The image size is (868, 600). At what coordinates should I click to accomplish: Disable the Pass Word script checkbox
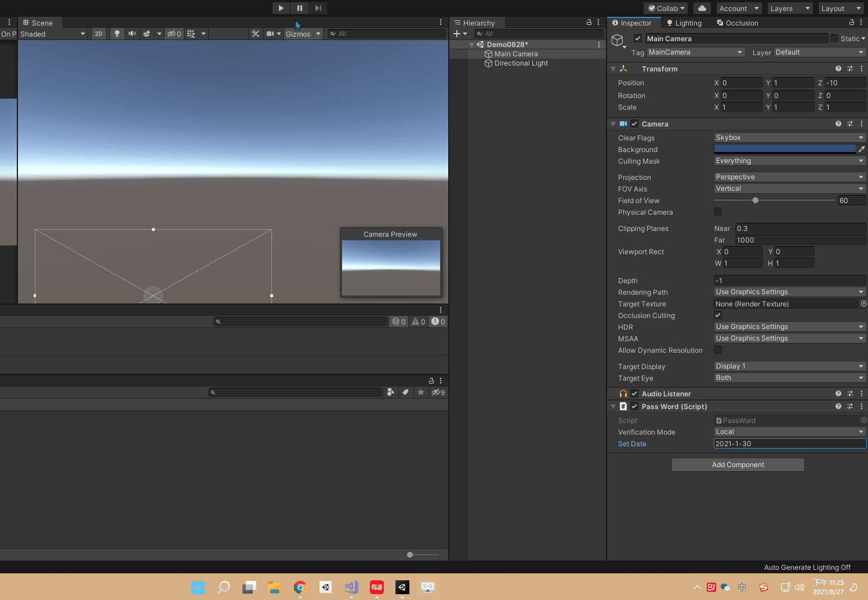point(634,406)
